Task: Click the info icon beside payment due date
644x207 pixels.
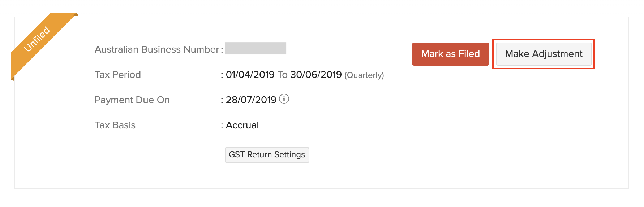Action: tap(284, 99)
